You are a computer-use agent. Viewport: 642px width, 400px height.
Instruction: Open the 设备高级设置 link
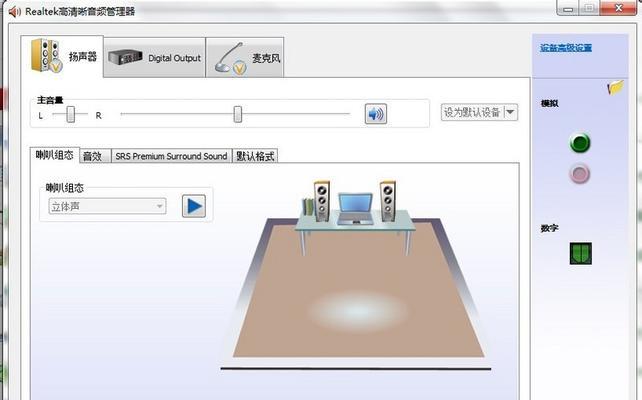pyautogui.click(x=566, y=48)
